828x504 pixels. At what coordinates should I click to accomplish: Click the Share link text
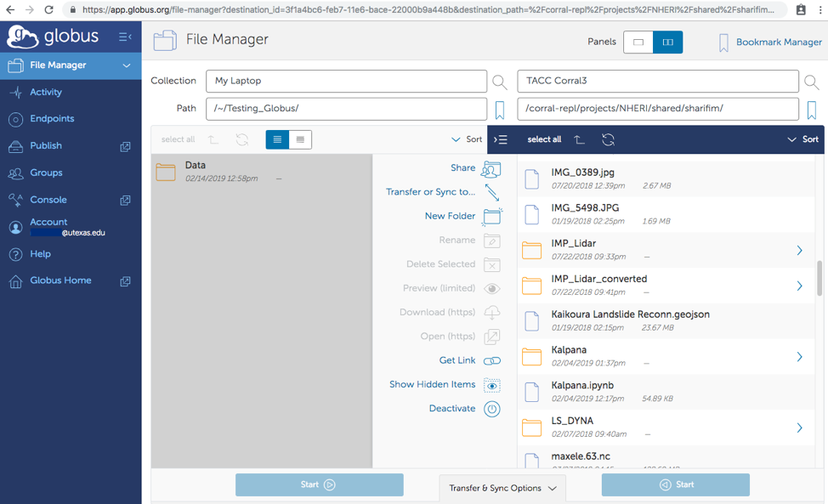tap(462, 167)
